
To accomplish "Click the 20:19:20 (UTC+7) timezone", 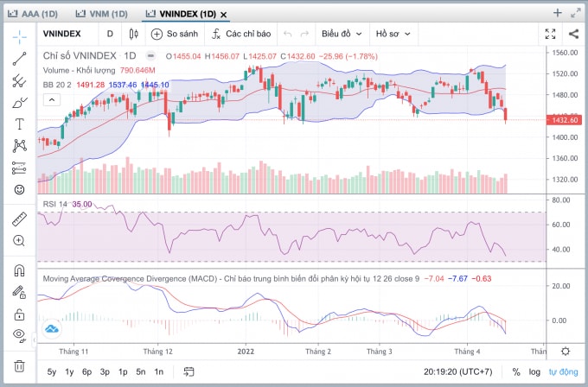I will tap(458, 372).
